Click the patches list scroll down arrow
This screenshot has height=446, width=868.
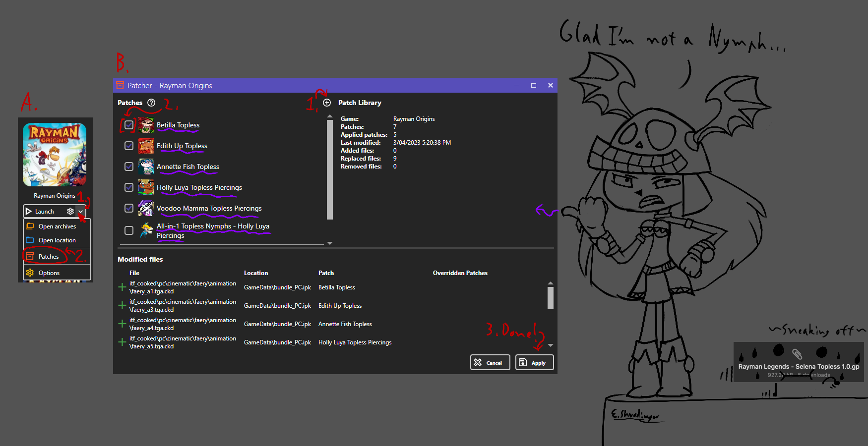tap(330, 243)
